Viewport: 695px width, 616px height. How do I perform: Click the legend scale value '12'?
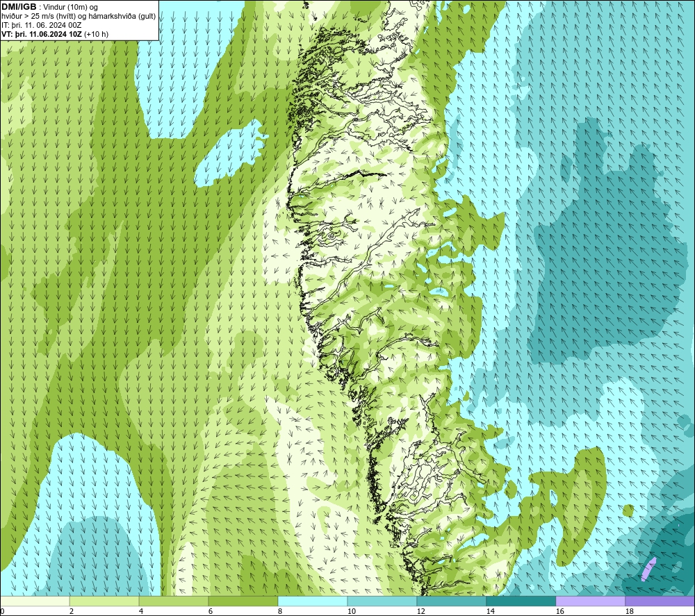pyautogui.click(x=420, y=612)
